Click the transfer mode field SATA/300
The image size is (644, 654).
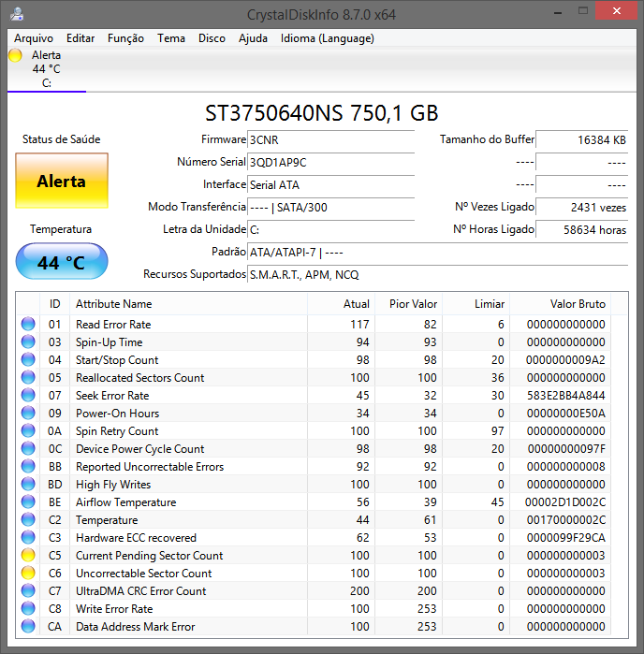tap(331, 208)
